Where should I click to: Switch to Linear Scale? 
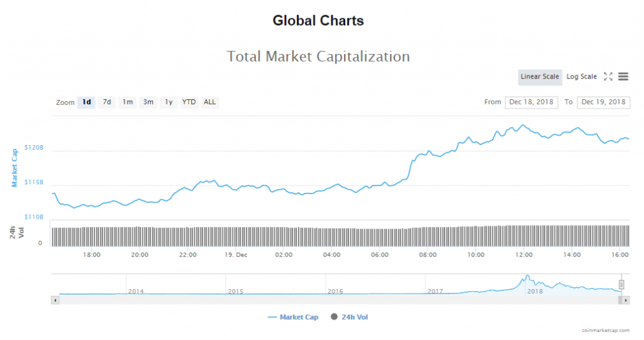(x=540, y=77)
